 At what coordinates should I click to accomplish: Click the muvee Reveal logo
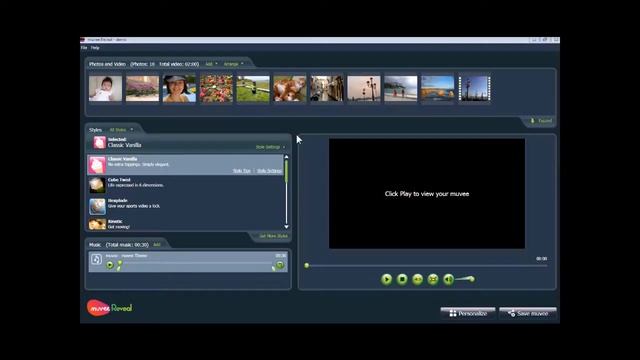tap(109, 308)
